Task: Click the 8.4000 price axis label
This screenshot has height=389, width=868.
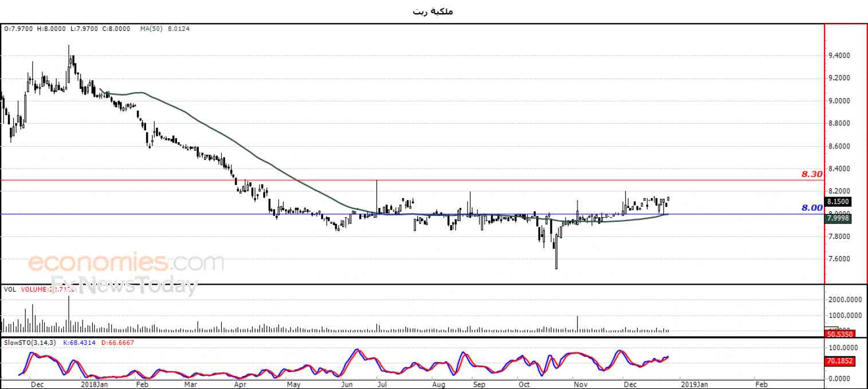Action: click(x=839, y=168)
